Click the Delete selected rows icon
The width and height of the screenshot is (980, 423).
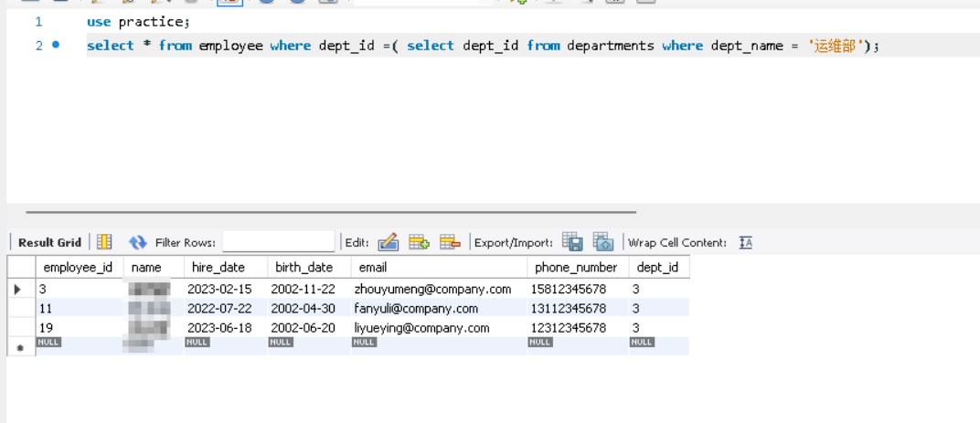click(x=450, y=242)
